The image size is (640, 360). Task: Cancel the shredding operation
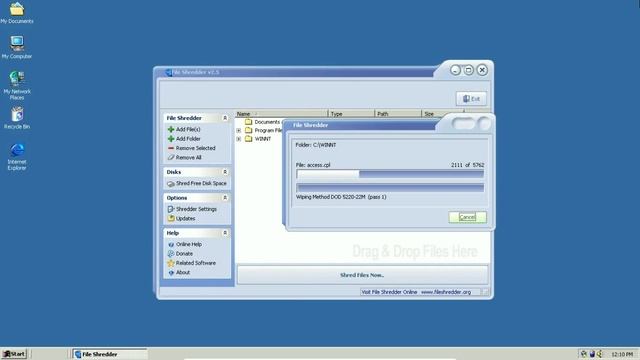(x=467, y=217)
